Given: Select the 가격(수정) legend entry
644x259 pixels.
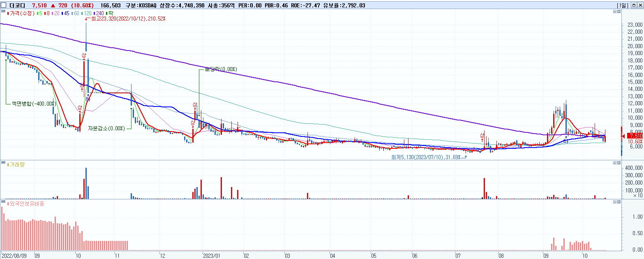Looking at the screenshot, I should (x=21, y=14).
